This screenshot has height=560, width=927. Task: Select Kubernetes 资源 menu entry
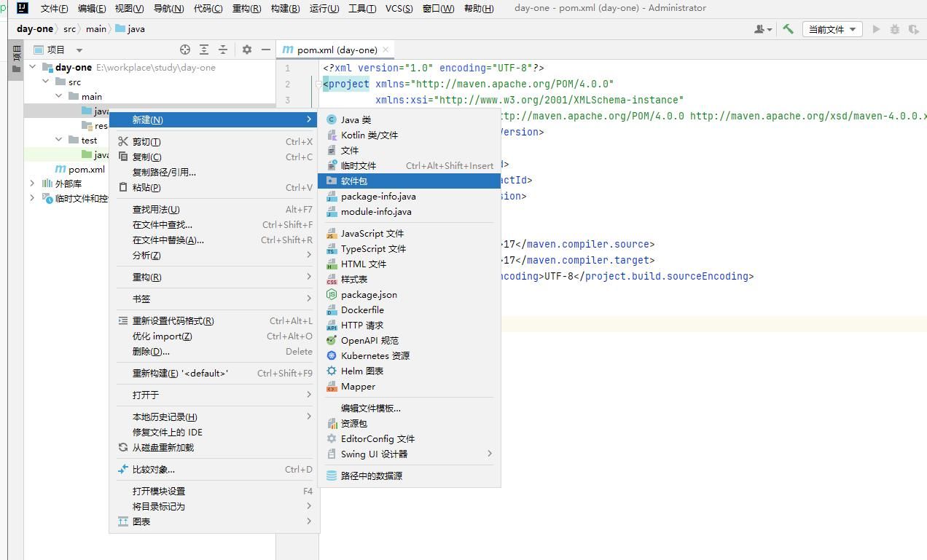pyautogui.click(x=375, y=355)
